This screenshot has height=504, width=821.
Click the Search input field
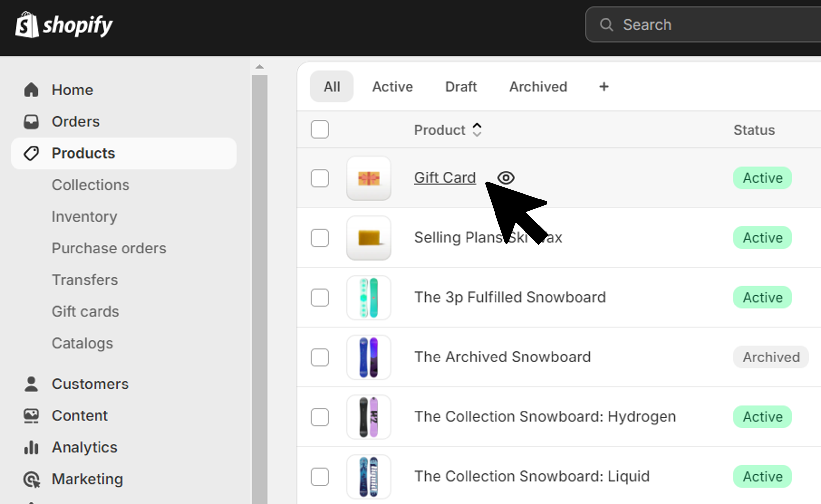(x=703, y=25)
